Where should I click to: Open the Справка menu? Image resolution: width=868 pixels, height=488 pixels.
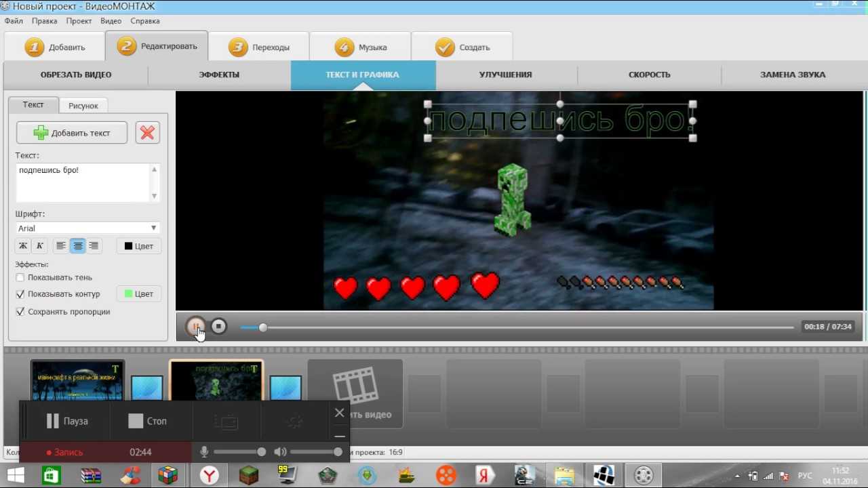click(144, 21)
